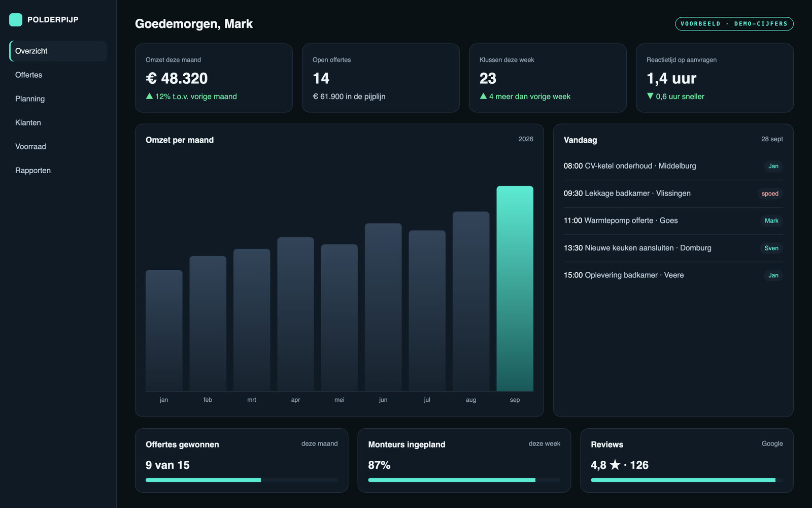The height and width of the screenshot is (508, 812).
Task: Click the Voorbeeld demo-cijfers badge
Action: point(734,24)
